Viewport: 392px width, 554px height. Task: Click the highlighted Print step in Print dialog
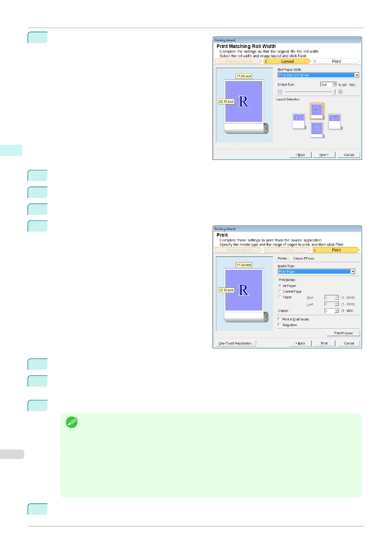(x=336, y=250)
